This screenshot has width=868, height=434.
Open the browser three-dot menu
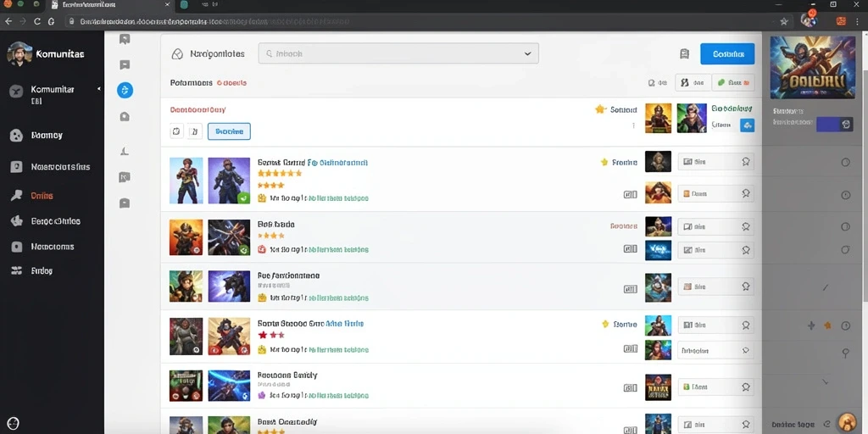[x=858, y=21]
